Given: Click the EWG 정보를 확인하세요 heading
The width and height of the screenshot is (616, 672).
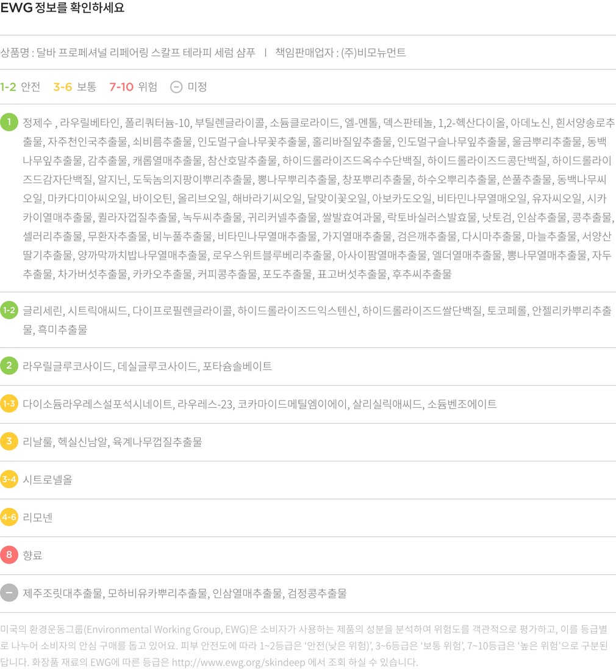Looking at the screenshot, I should point(63,9).
